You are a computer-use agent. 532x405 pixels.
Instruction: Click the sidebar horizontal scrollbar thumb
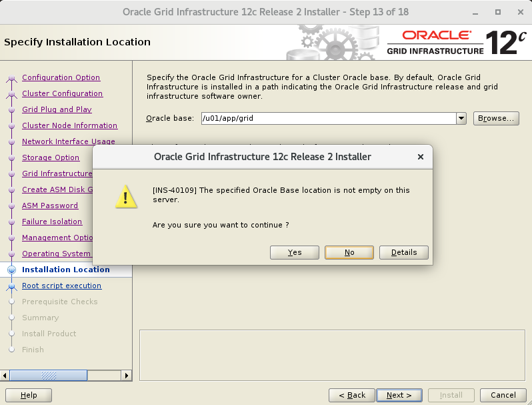coord(49,376)
